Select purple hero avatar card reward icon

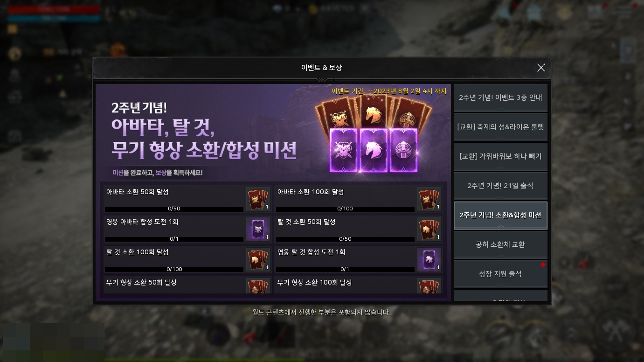(258, 229)
